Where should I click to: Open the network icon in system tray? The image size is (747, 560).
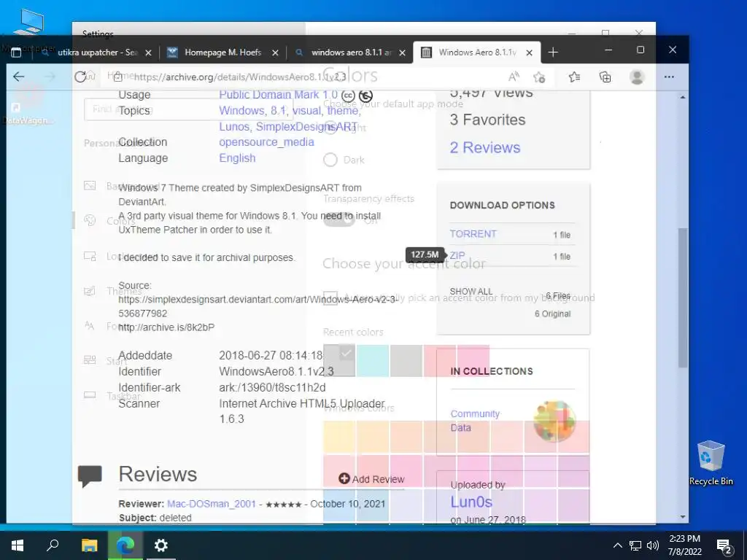click(x=635, y=545)
